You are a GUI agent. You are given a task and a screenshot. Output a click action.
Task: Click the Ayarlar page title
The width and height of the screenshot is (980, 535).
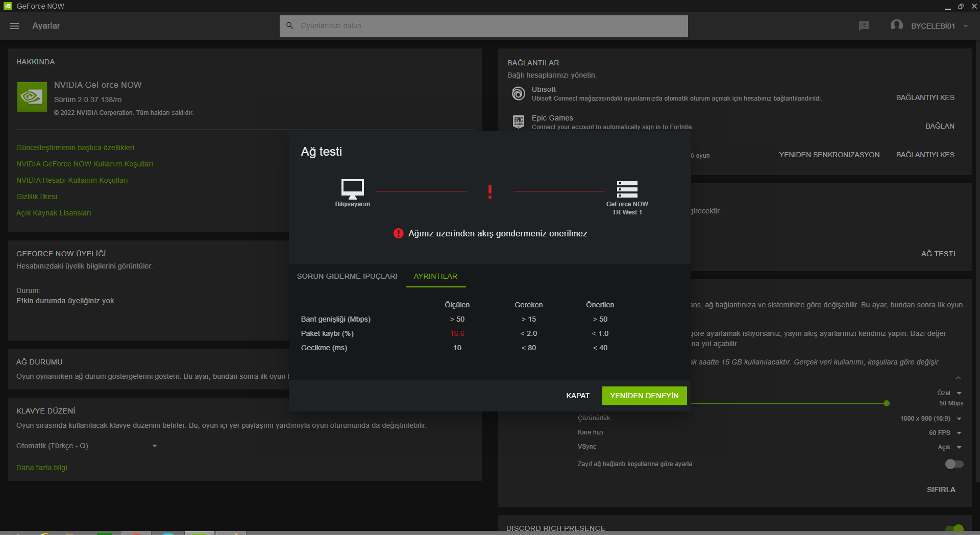click(46, 26)
